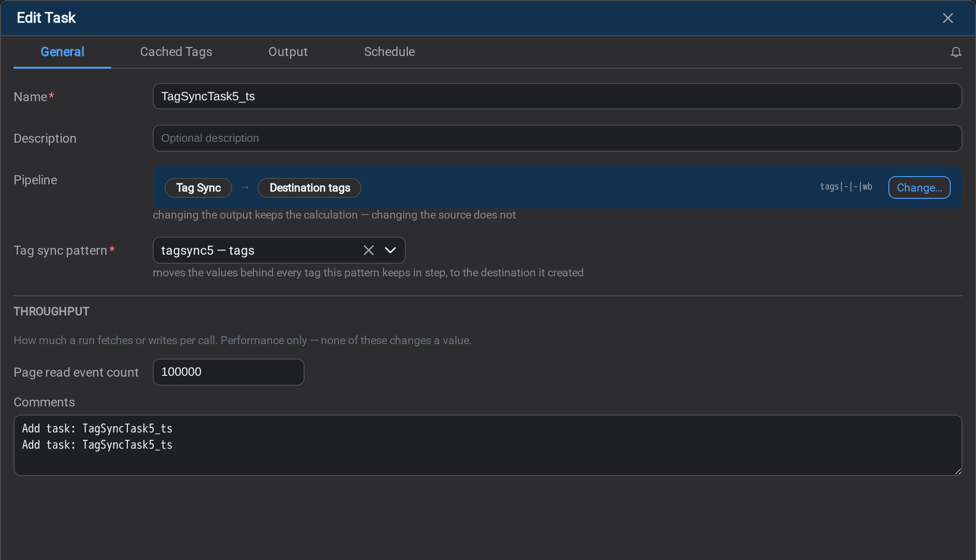Select the Destination tags pipeline chip
This screenshot has width=976, height=560.
tap(310, 188)
